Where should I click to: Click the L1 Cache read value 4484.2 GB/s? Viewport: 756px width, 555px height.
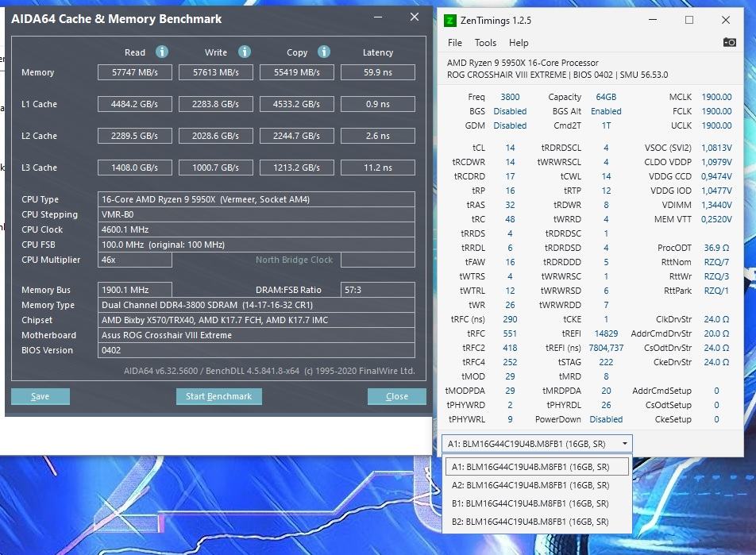(x=135, y=104)
